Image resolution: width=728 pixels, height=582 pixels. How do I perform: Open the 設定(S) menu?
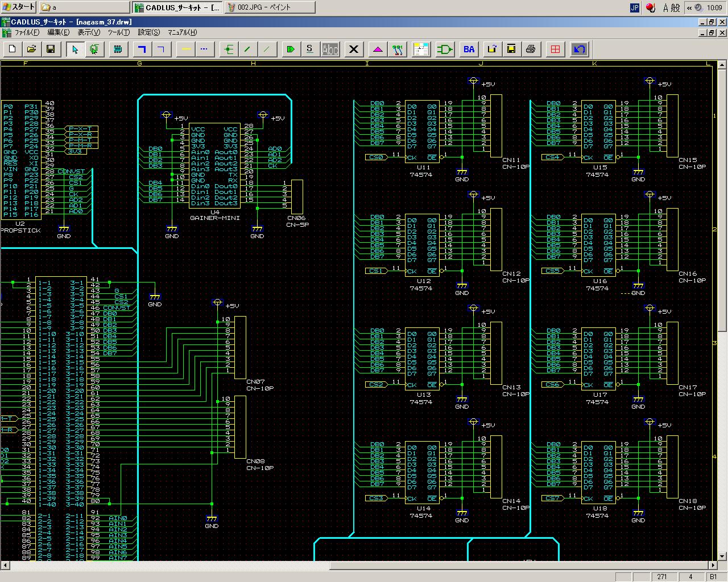[148, 32]
